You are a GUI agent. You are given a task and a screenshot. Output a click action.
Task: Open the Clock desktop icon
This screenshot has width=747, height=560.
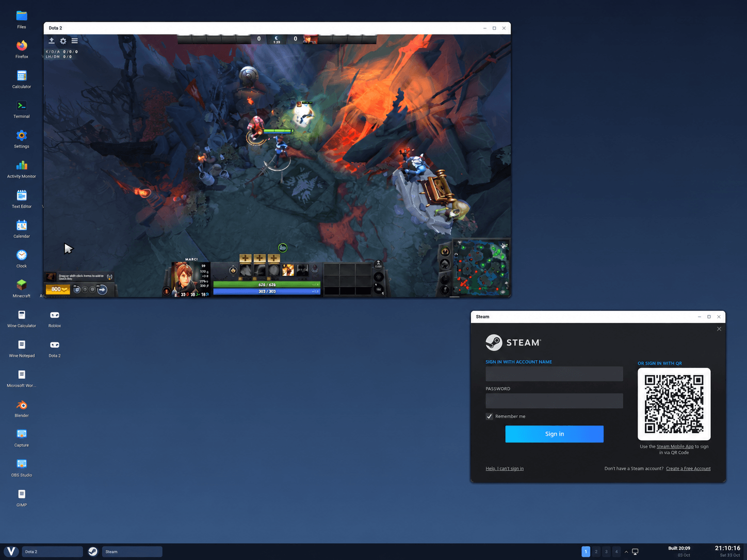pos(22,259)
